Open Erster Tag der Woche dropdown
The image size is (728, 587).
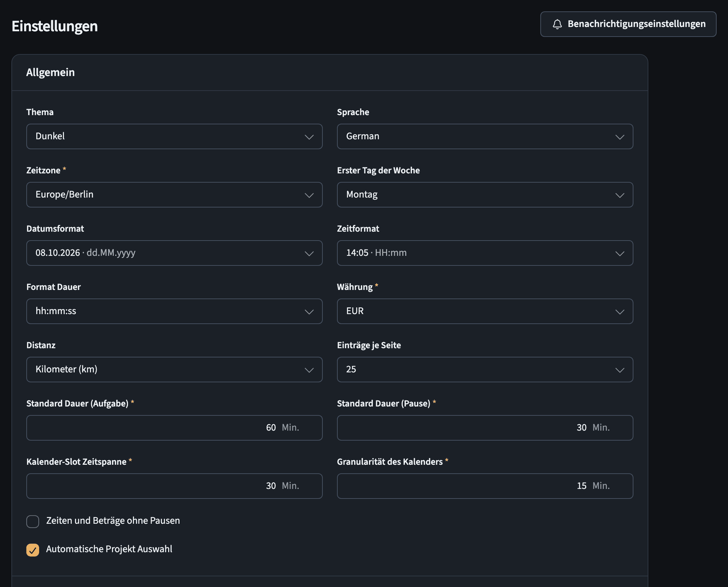point(485,195)
